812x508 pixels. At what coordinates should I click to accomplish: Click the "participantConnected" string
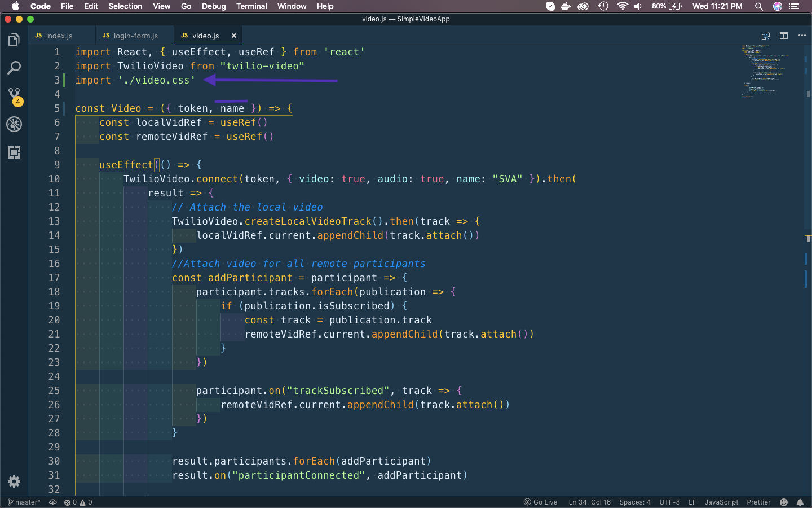tap(299, 475)
